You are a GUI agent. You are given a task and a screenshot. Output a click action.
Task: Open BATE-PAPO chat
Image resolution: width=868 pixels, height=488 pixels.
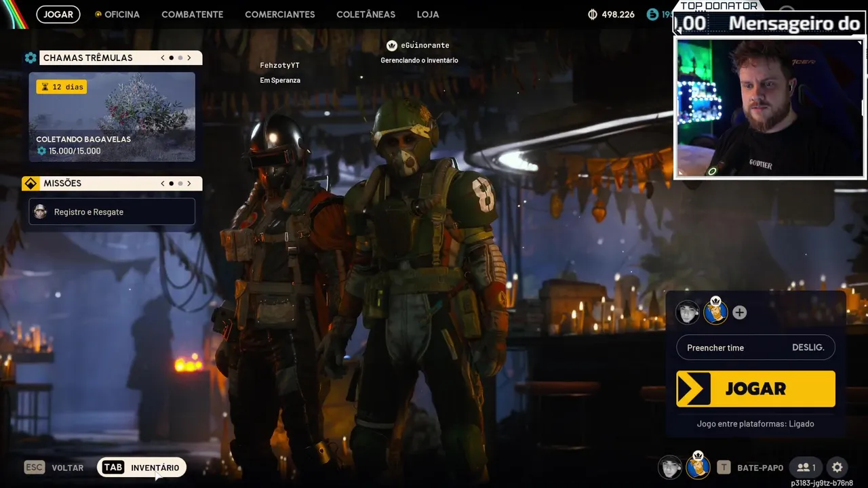(x=760, y=468)
